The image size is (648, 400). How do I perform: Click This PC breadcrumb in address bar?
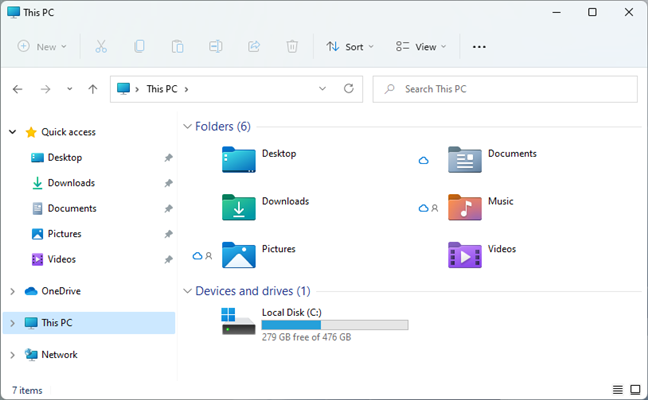162,89
